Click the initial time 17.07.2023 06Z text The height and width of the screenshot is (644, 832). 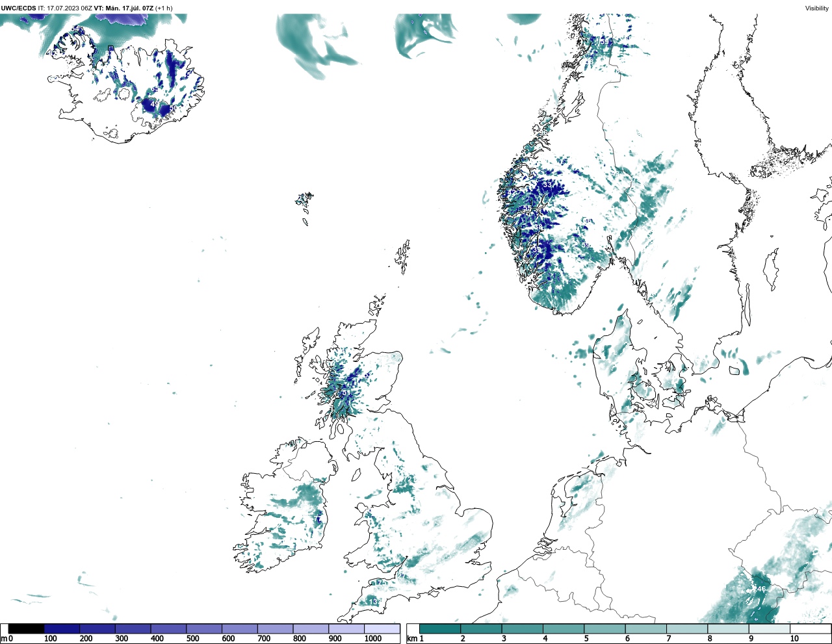click(x=70, y=8)
